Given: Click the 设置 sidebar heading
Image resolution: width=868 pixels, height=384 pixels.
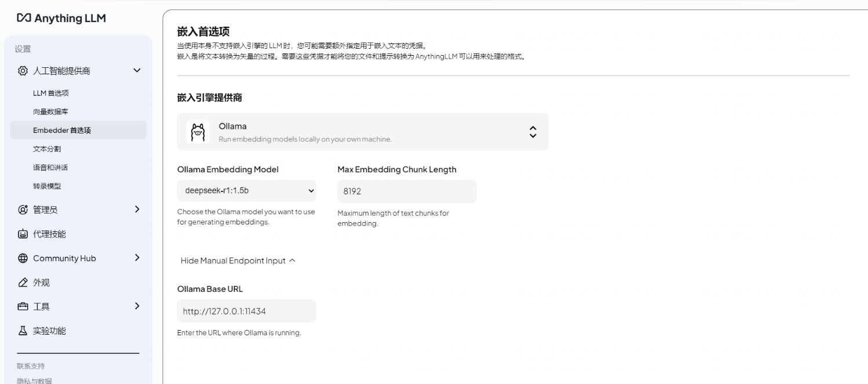Looking at the screenshot, I should coord(24,49).
